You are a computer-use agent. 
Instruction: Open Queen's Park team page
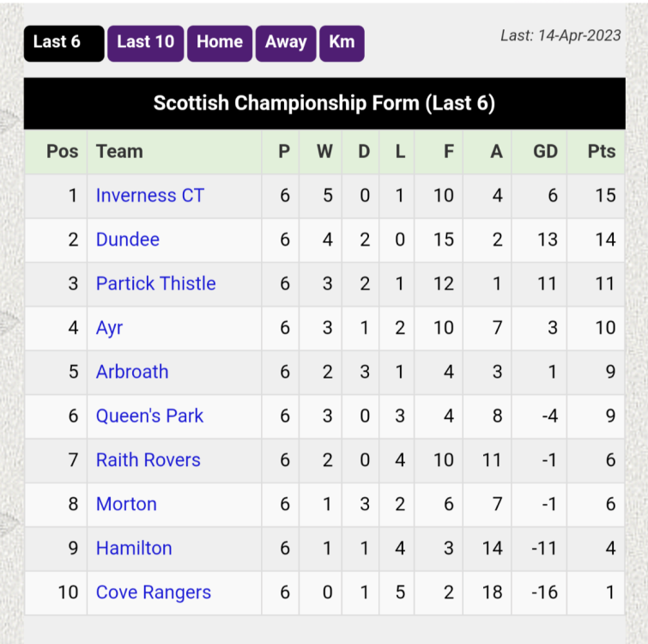149,416
